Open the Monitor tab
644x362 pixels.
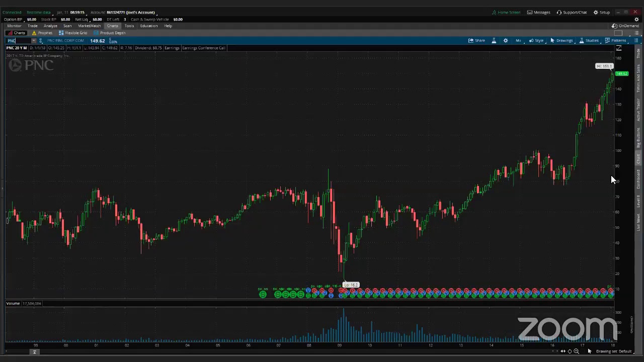(x=14, y=26)
